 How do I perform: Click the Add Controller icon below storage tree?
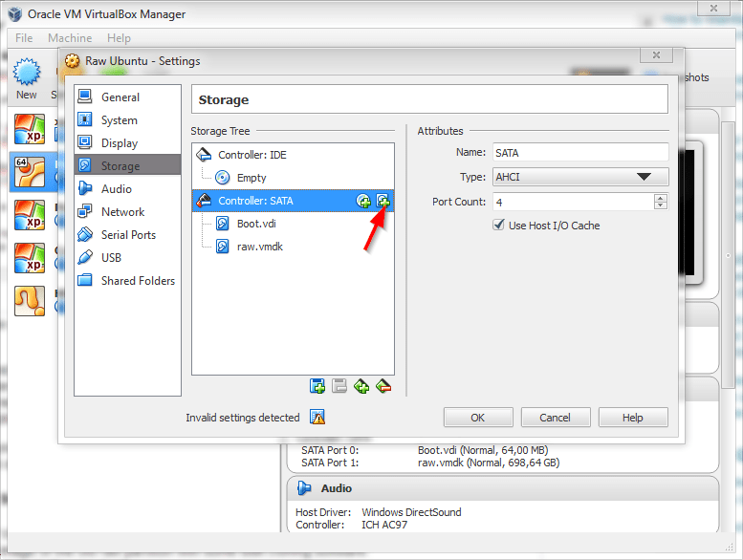tap(361, 386)
